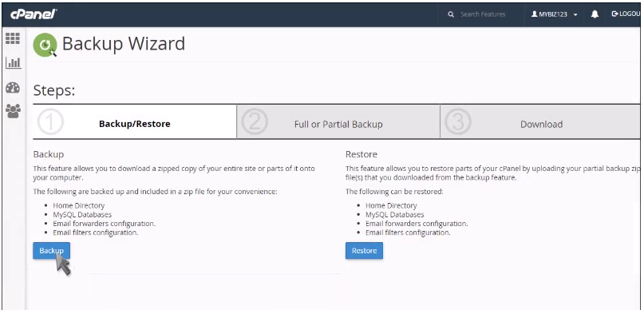Click the step 1 circle number
The height and width of the screenshot is (310, 644).
50,121
